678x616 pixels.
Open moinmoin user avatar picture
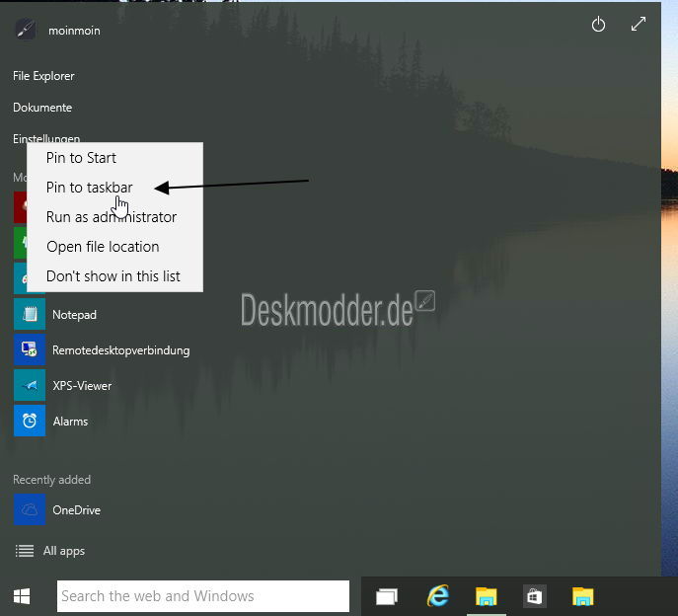(26, 30)
